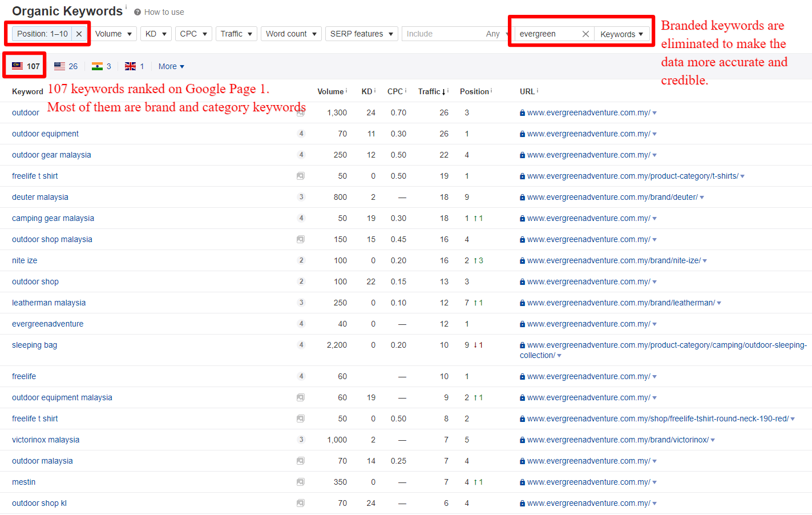Open SERP features badge for outdoor gear malaysia

coord(301,155)
